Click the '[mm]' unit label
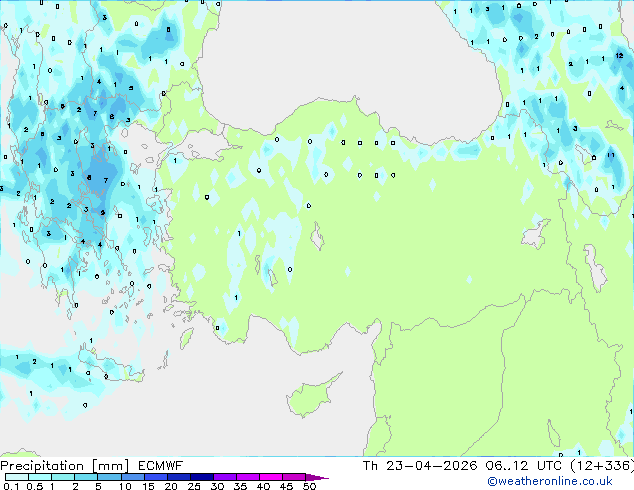The width and height of the screenshot is (634, 490). [x=110, y=466]
